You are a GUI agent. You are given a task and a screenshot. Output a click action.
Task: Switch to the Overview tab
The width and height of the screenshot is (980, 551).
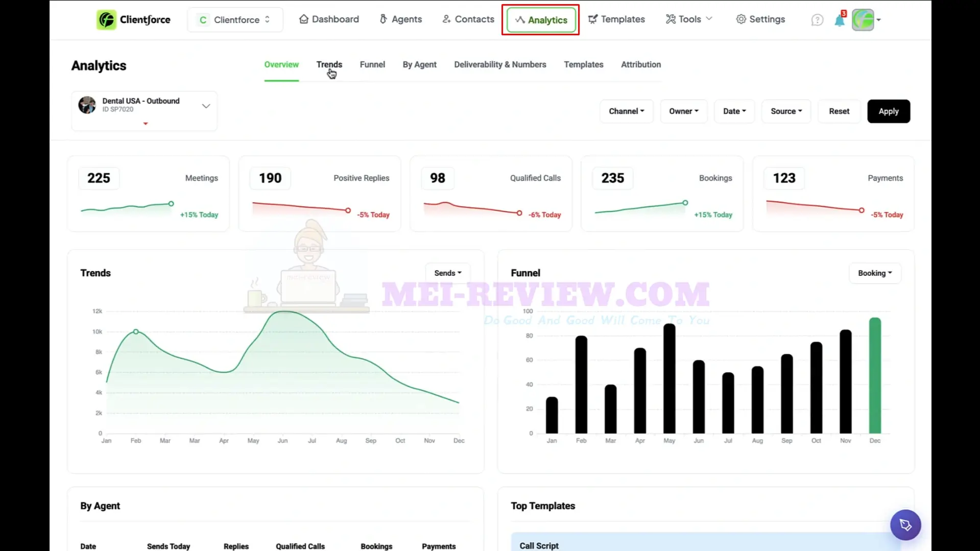pyautogui.click(x=281, y=65)
